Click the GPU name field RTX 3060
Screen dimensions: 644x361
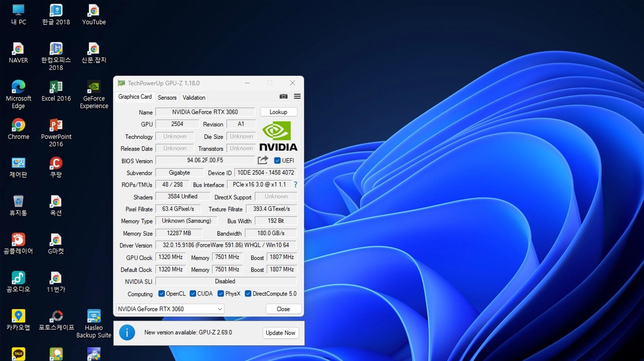pos(205,112)
